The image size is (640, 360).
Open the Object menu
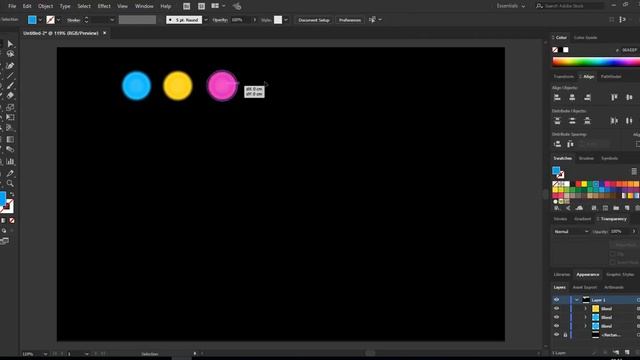45,6
